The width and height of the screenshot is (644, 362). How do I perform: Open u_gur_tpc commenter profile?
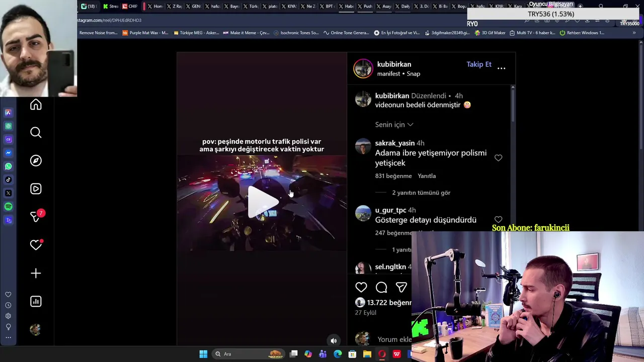pos(390,210)
